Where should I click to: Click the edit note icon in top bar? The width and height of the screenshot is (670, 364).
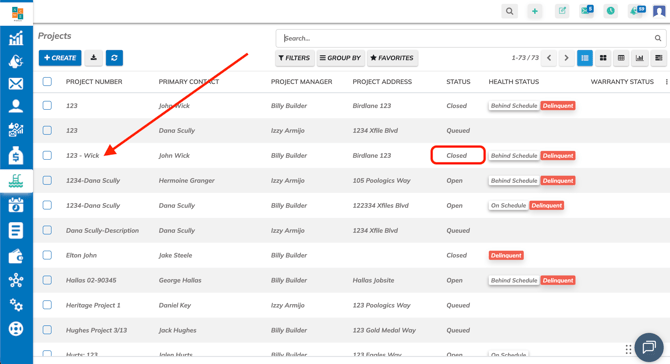[x=562, y=11]
